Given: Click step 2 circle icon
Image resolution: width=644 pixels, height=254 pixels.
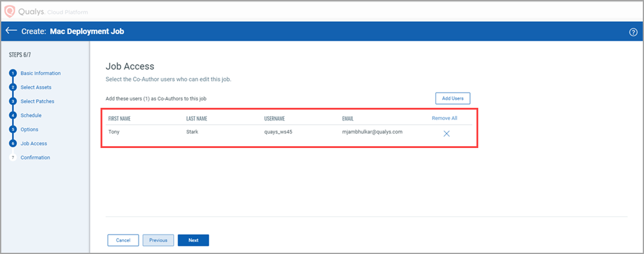Looking at the screenshot, I should pyautogui.click(x=12, y=88).
